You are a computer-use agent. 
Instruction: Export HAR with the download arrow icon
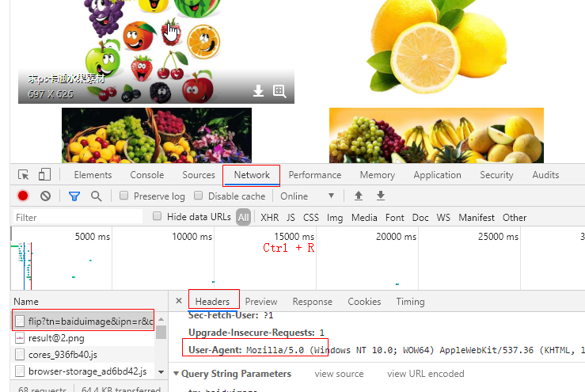[381, 196]
